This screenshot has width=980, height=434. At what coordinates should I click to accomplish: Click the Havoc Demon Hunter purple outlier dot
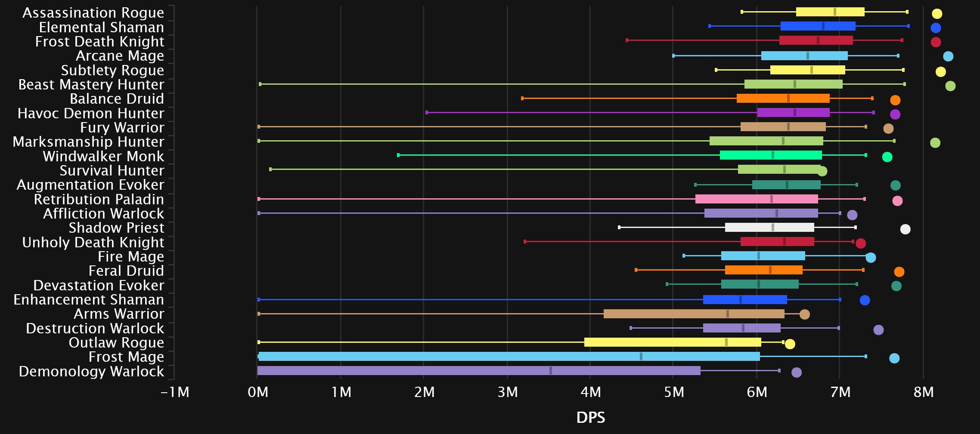(x=895, y=114)
